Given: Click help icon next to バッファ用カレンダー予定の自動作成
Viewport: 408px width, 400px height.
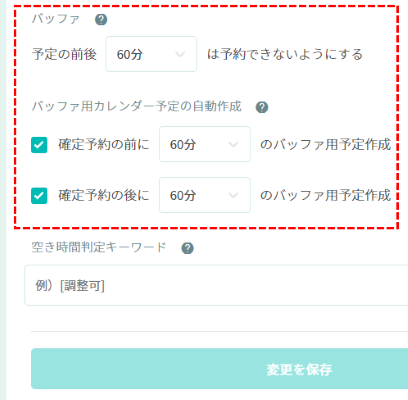Looking at the screenshot, I should click(262, 107).
